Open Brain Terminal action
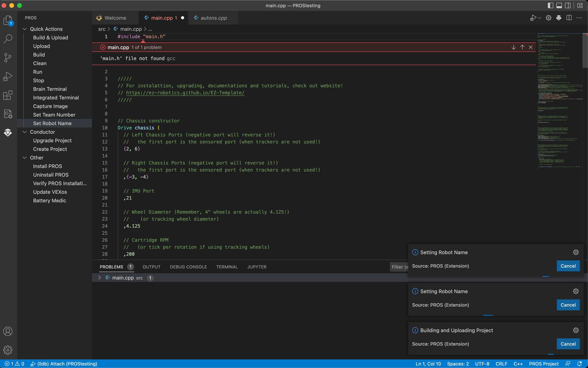 tap(50, 89)
